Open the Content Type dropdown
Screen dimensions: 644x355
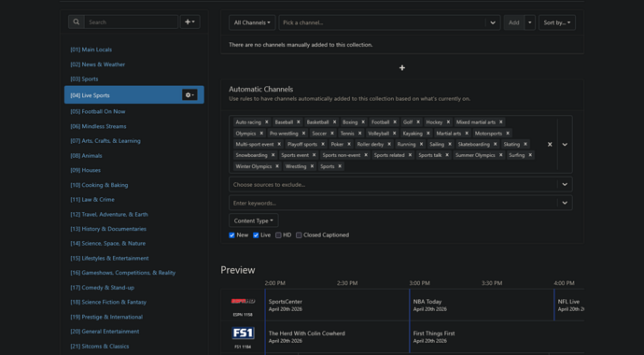coord(254,220)
